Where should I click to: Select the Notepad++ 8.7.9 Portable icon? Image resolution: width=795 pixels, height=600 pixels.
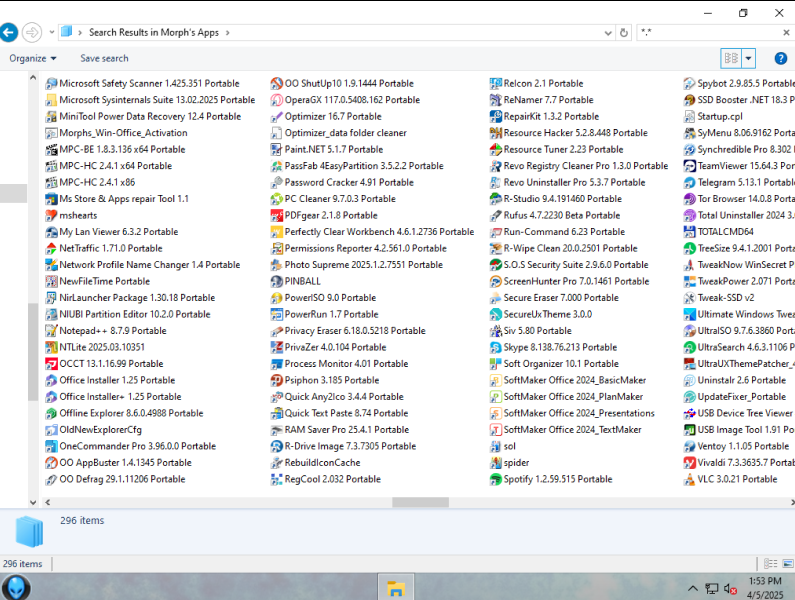(51, 331)
